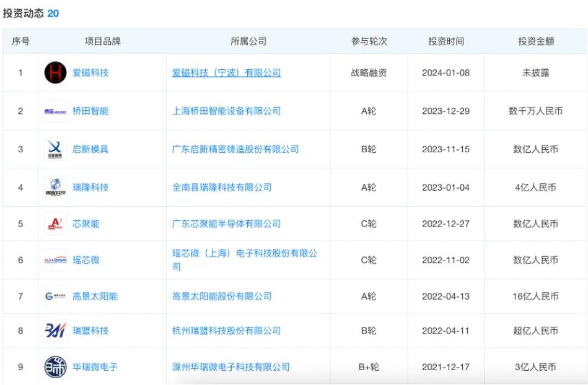588x385 pixels.
Task: Click the 瑞隆科技 logo icon
Action: 56,188
